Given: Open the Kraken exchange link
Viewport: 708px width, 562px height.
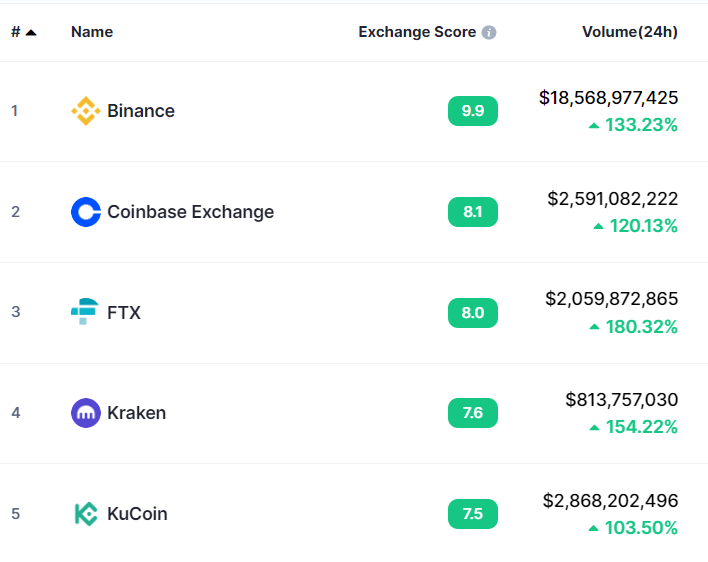Looking at the screenshot, I should click(x=136, y=413).
